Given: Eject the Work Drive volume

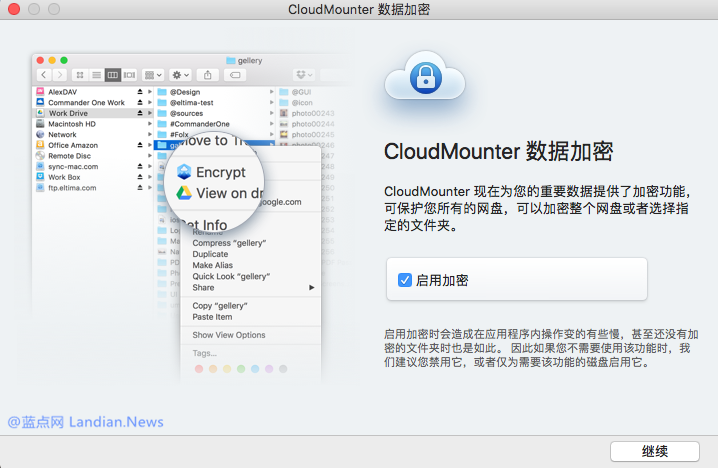Looking at the screenshot, I should (x=140, y=113).
